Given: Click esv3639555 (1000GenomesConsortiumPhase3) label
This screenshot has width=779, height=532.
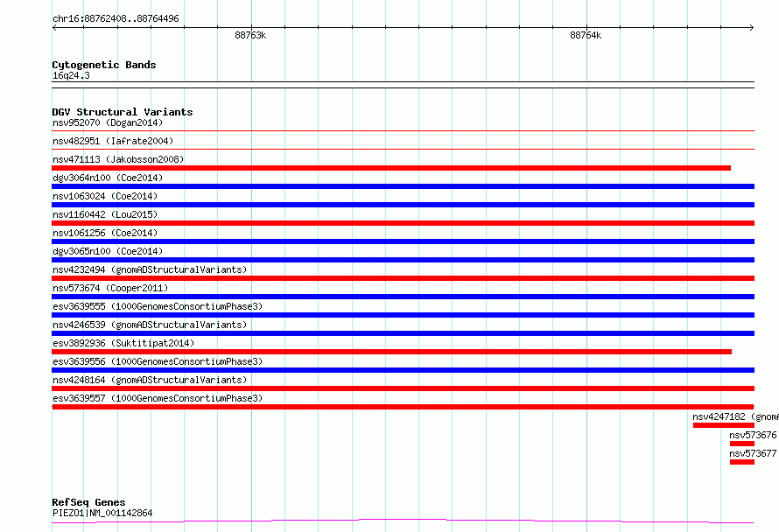Looking at the screenshot, I should pos(158,306).
